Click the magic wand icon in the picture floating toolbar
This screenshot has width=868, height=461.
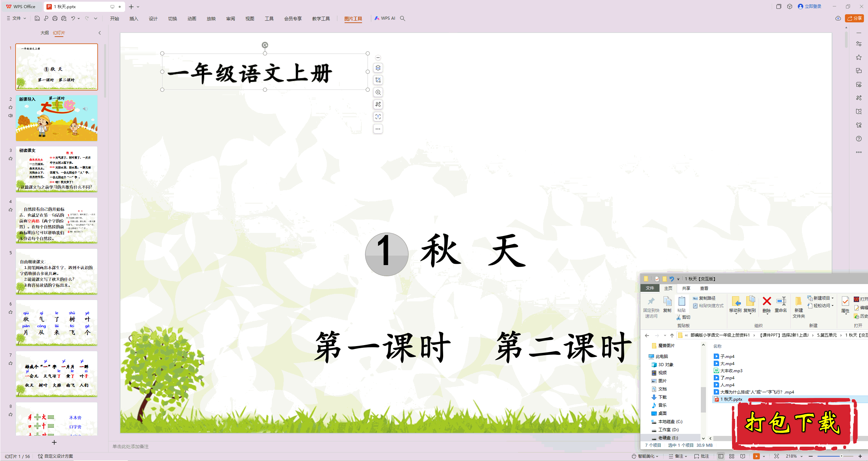click(378, 104)
